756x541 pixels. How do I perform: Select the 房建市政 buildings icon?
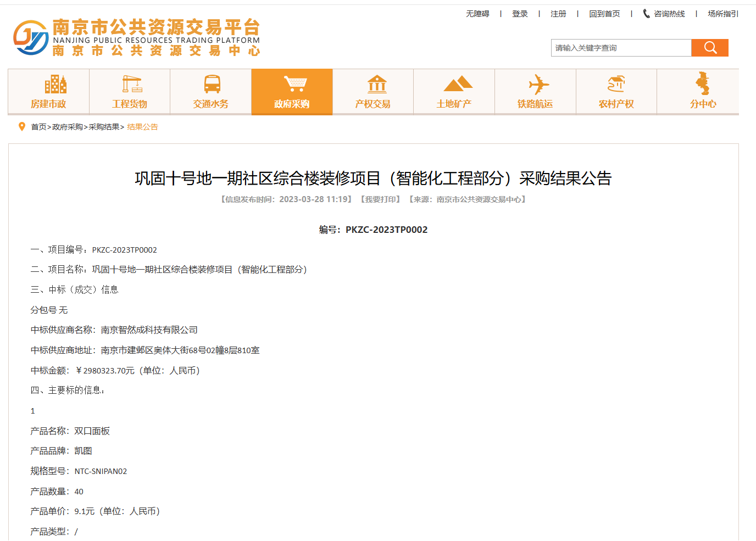[x=55, y=85]
